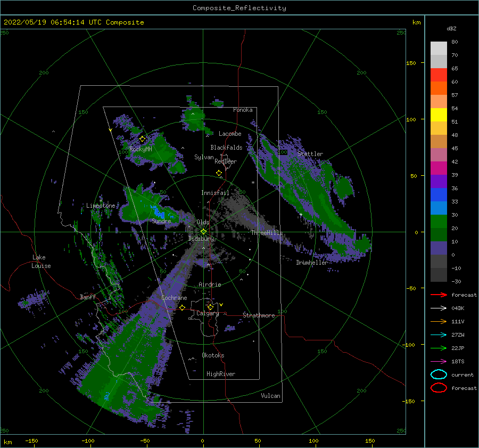Click the Lake Louise label
Viewport: 479px width, 448px height.
coord(41,262)
